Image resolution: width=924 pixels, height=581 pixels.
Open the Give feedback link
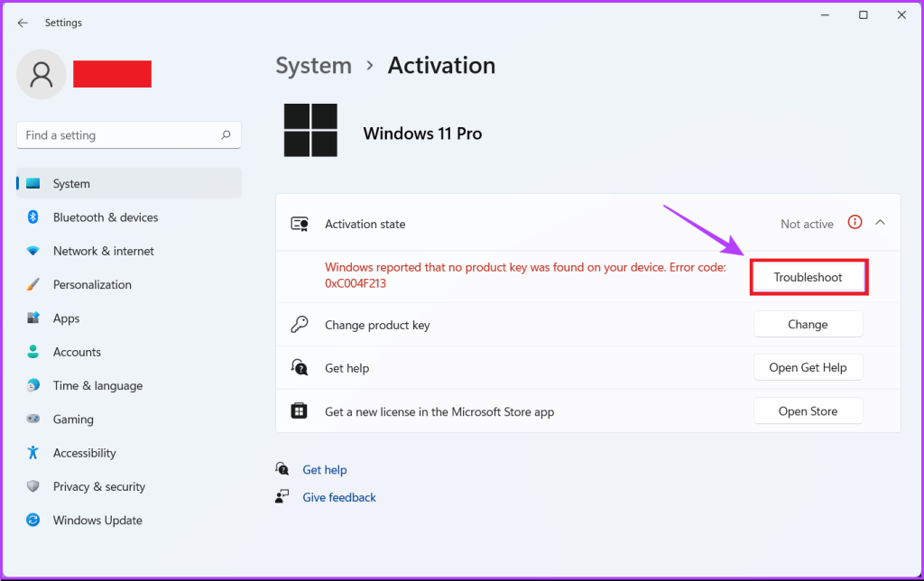[339, 497]
